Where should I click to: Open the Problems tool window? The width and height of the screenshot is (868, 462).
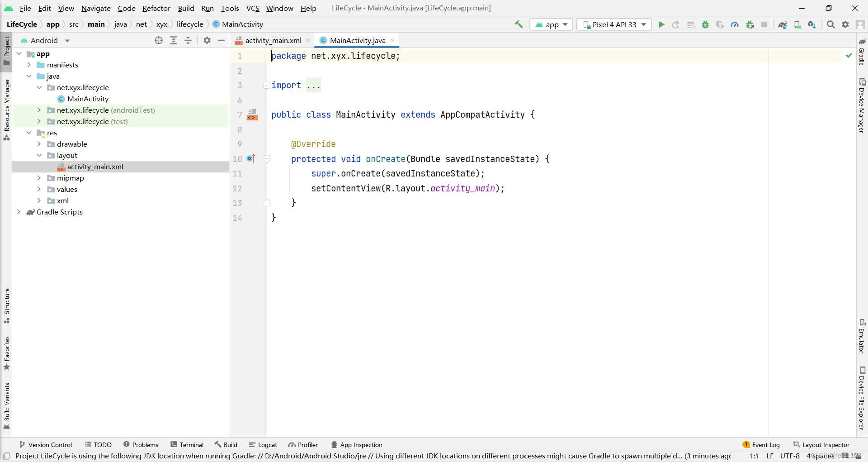click(141, 445)
